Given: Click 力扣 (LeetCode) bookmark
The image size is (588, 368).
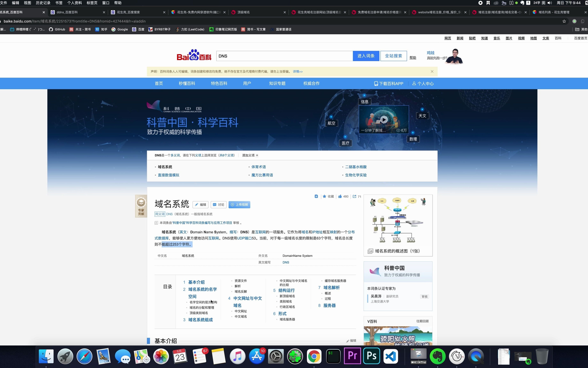Looking at the screenshot, I should point(190,29).
